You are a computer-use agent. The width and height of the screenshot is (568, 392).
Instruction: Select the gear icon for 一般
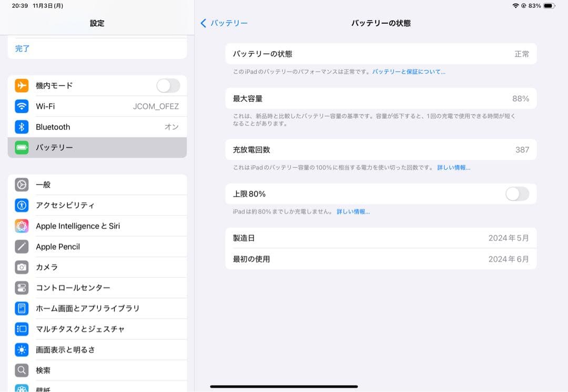(21, 184)
